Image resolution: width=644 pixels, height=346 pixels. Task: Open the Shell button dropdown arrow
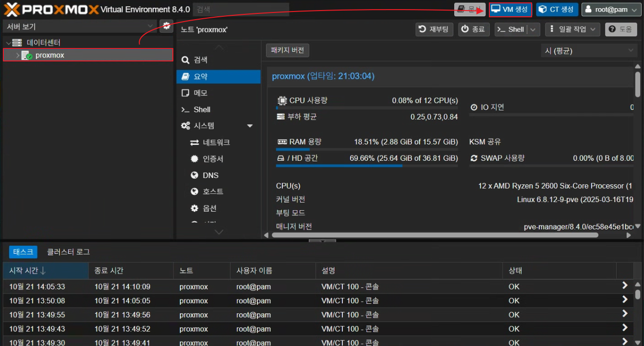click(534, 29)
